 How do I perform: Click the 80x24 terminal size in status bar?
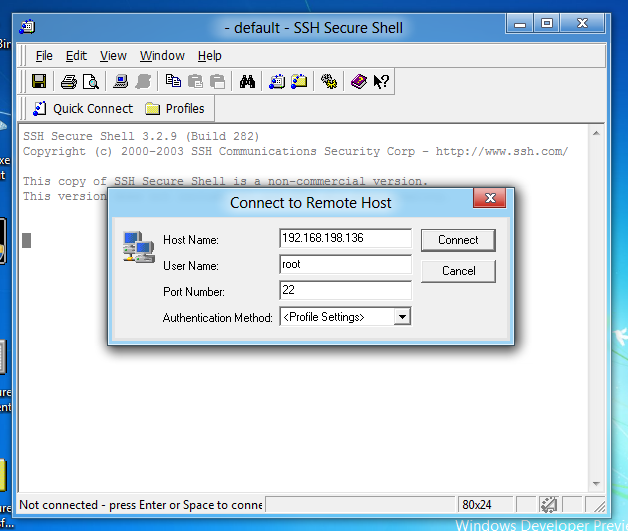click(x=477, y=505)
